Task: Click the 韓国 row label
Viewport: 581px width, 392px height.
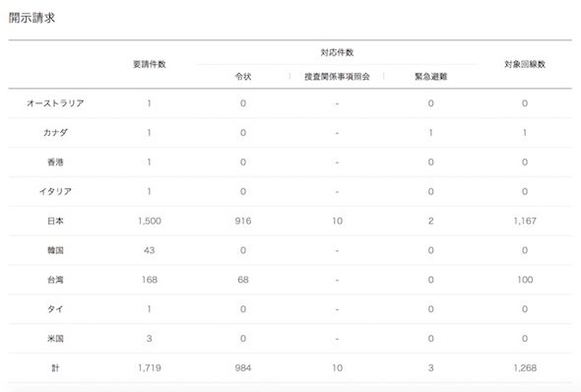Action: (55, 250)
